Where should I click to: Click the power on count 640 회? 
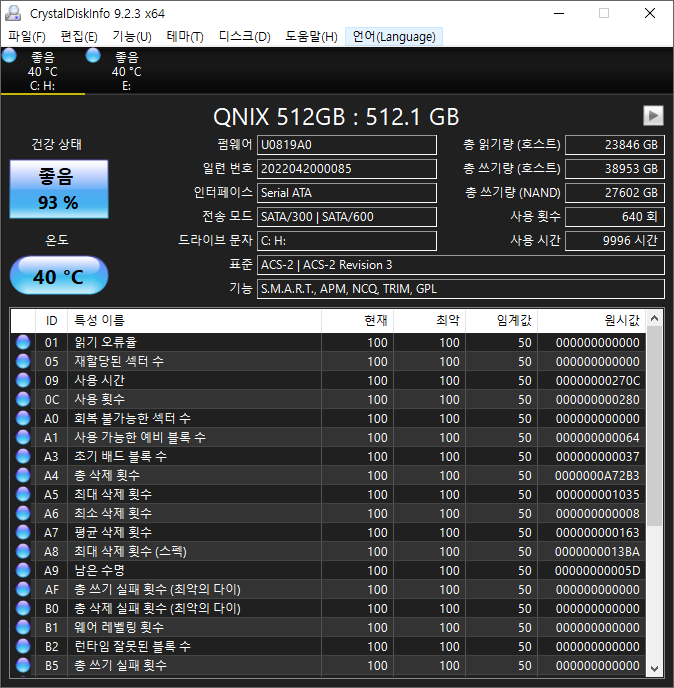pos(615,217)
